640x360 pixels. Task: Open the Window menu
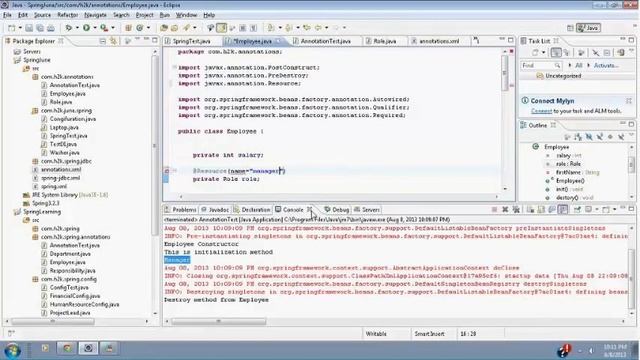pyautogui.click(x=186, y=15)
